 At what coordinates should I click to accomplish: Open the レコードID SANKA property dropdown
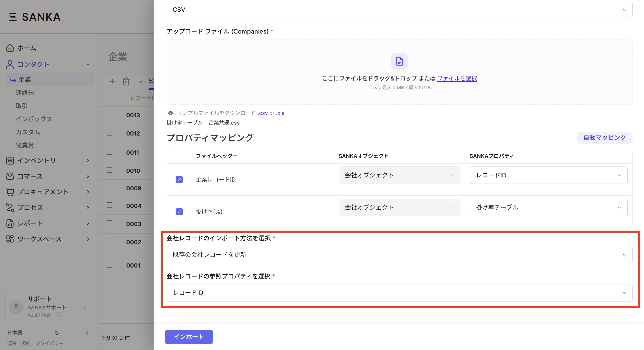tap(548, 175)
